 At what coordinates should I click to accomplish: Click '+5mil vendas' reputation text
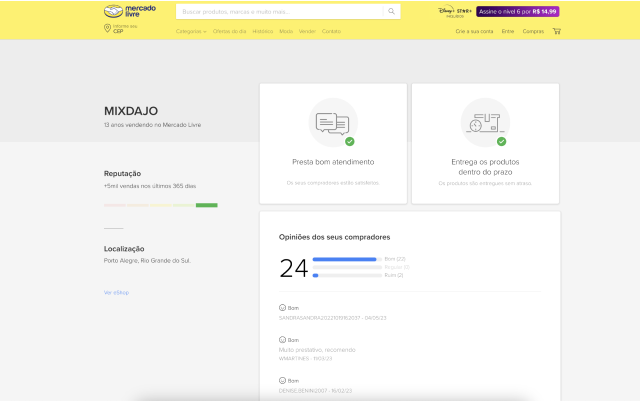pyautogui.click(x=150, y=186)
